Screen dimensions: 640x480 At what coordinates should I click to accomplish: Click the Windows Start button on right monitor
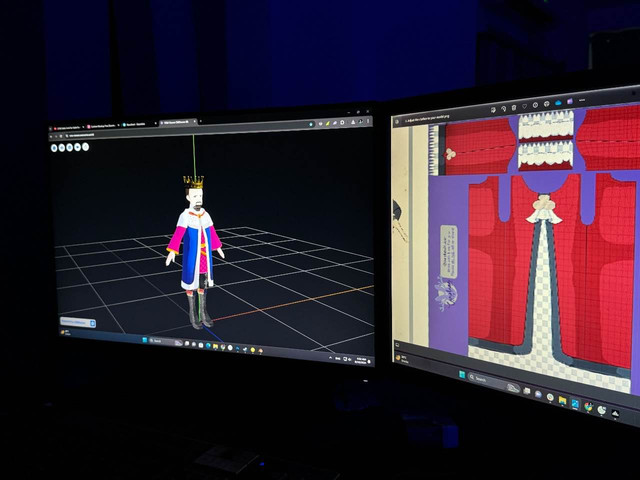coord(462,374)
